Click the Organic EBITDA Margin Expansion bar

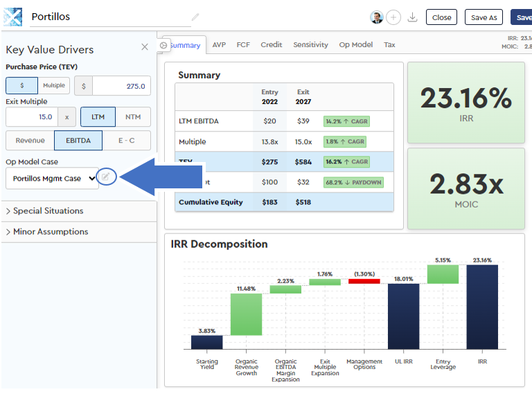(x=285, y=289)
